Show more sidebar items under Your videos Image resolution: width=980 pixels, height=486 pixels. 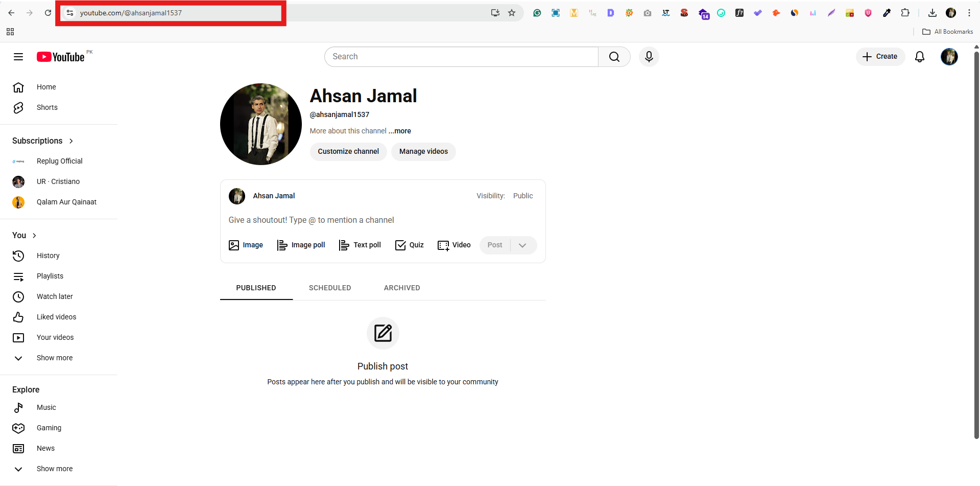[54, 358]
